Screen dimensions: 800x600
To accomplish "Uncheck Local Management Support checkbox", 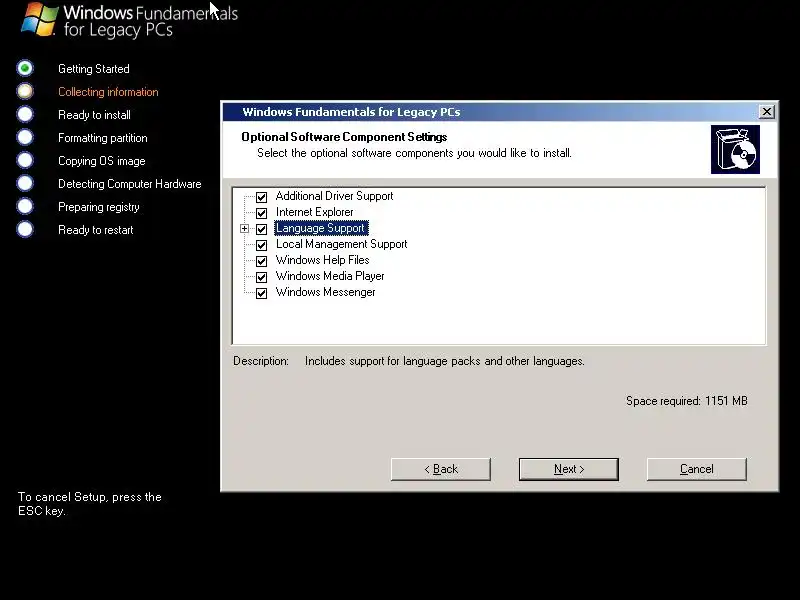I will coord(261,245).
